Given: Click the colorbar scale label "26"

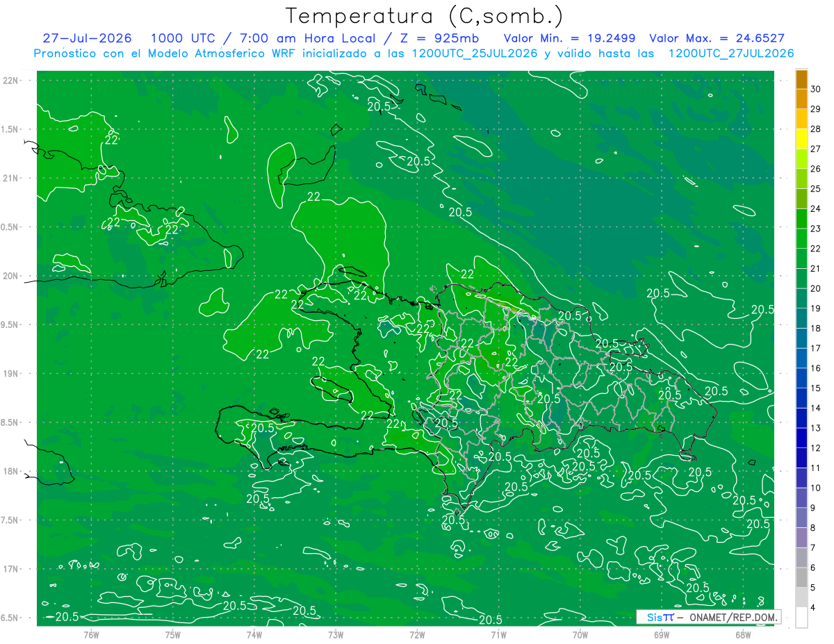Looking at the screenshot, I should tap(816, 169).
